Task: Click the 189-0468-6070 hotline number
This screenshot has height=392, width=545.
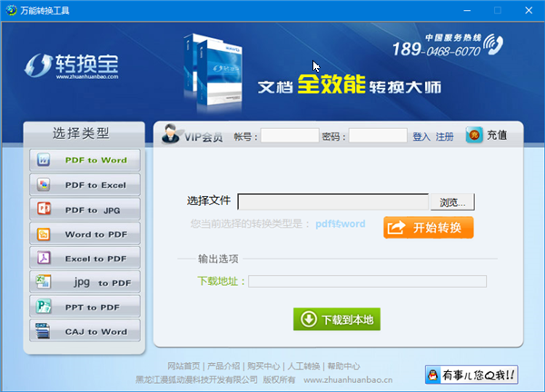Action: click(436, 49)
